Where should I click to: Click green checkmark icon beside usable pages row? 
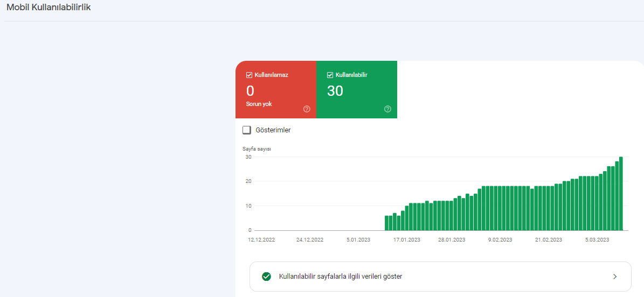pos(266,277)
